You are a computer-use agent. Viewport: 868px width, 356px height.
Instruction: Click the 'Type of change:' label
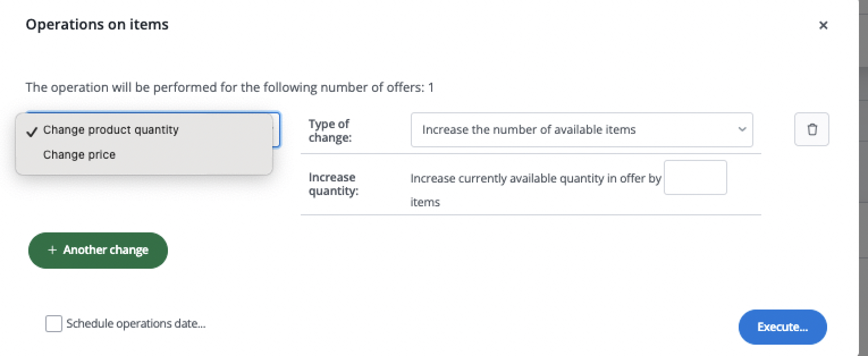pos(329,130)
